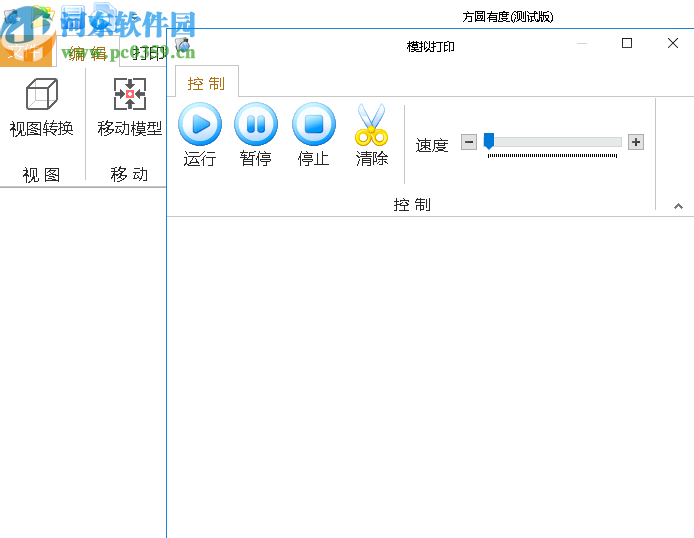Screen dimensions: 694x538
Task: Click the 速度 slider thumb
Action: pos(489,141)
